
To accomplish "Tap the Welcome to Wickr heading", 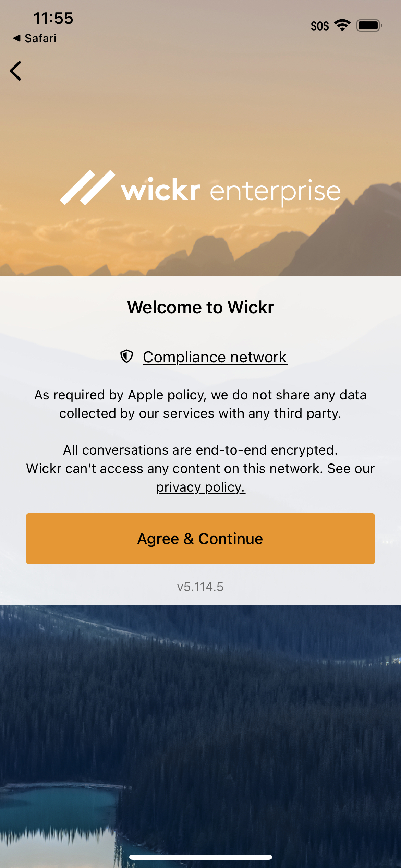I will pos(201,307).
